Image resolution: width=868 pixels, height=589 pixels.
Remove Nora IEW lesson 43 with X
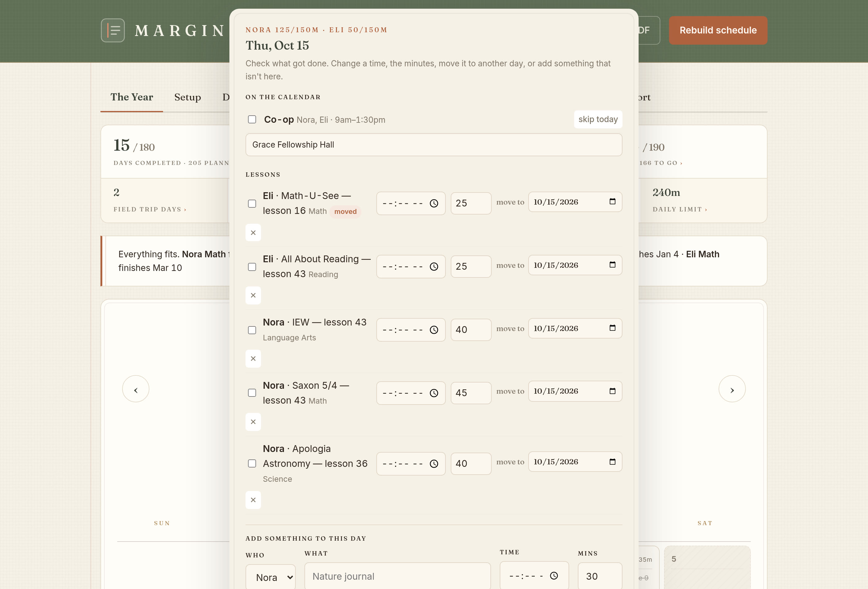coord(253,359)
